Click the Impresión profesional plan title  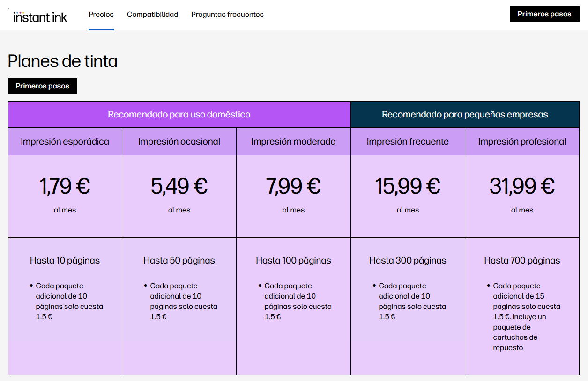click(x=522, y=141)
